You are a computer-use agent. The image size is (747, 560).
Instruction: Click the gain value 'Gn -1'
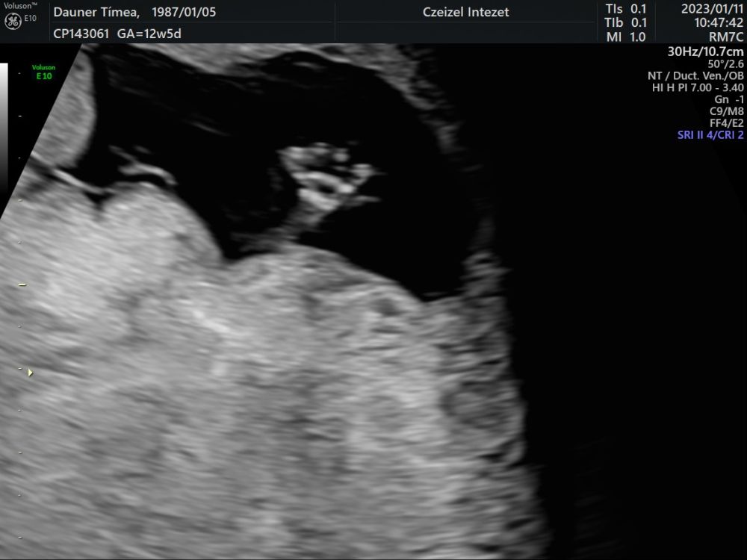pyautogui.click(x=729, y=99)
